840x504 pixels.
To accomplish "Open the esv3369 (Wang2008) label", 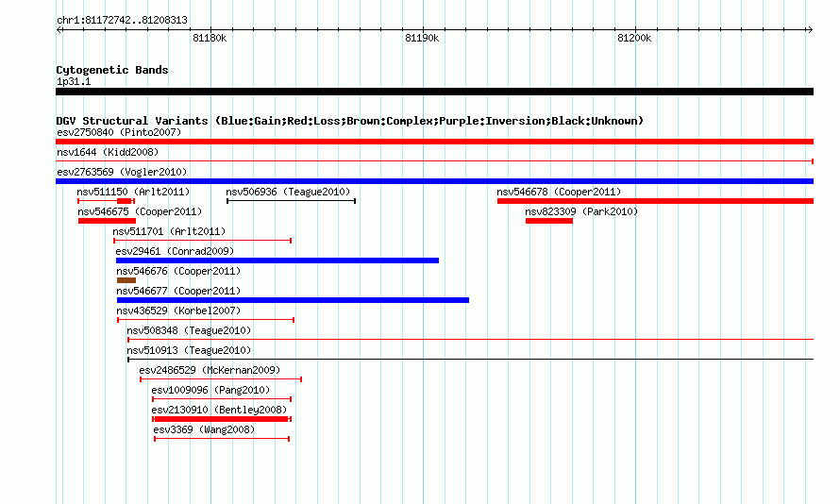I will click(204, 429).
